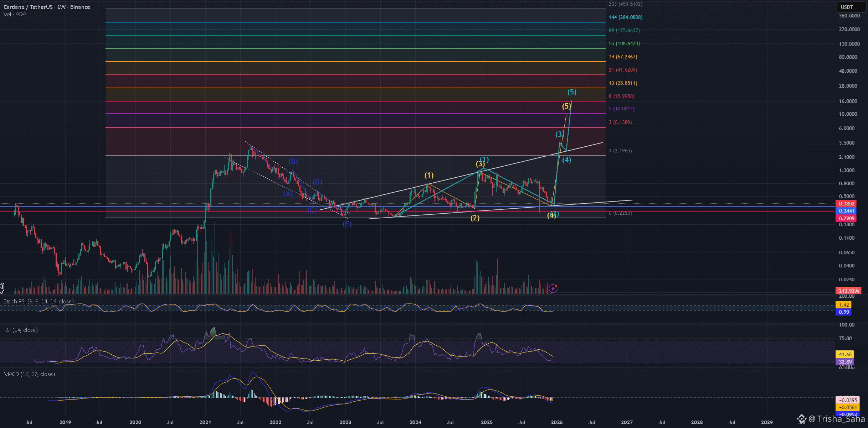The height and width of the screenshot is (428, 868).
Task: Select the Vol · ADA indicator legend
Action: pyautogui.click(x=15, y=14)
